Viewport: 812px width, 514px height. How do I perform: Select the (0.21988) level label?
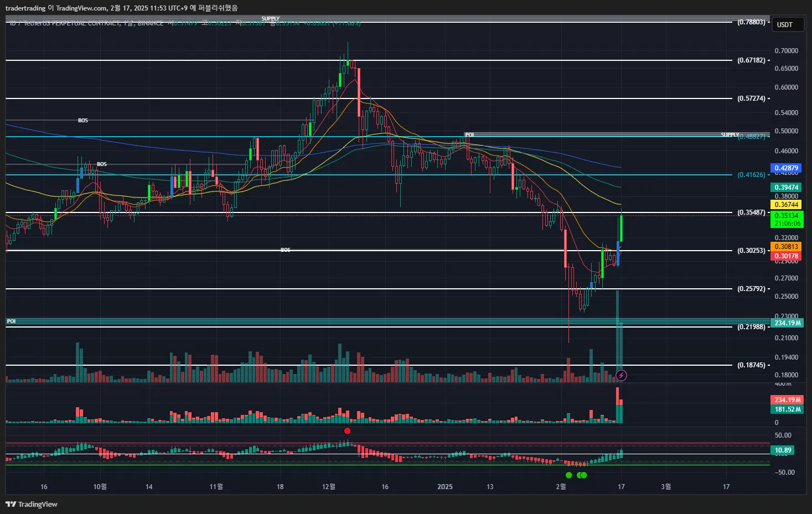coord(751,327)
